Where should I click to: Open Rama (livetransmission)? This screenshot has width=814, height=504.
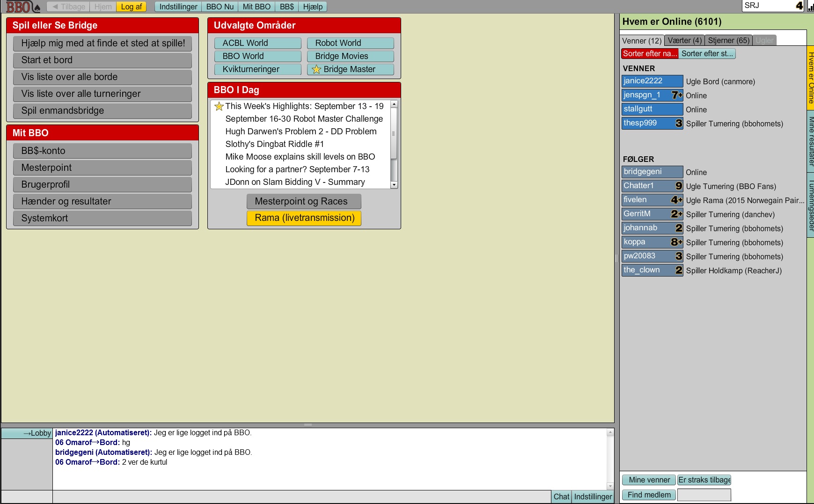pyautogui.click(x=304, y=218)
